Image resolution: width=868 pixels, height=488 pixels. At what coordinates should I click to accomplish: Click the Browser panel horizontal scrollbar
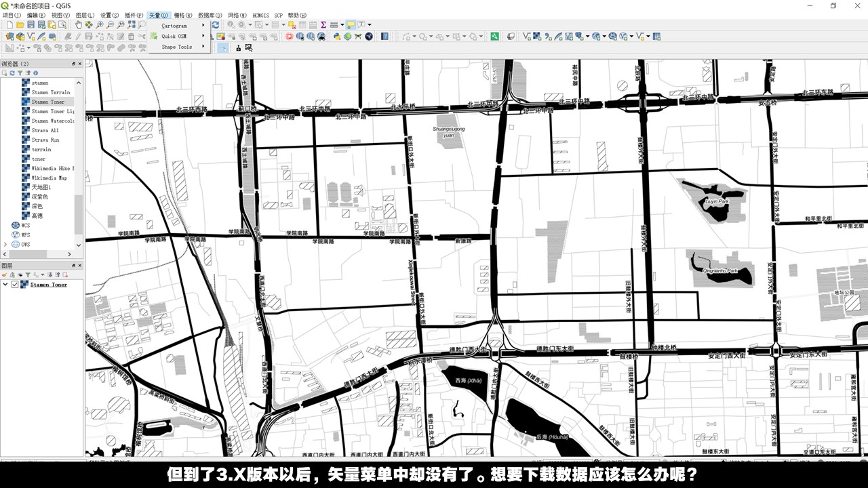tap(27, 253)
